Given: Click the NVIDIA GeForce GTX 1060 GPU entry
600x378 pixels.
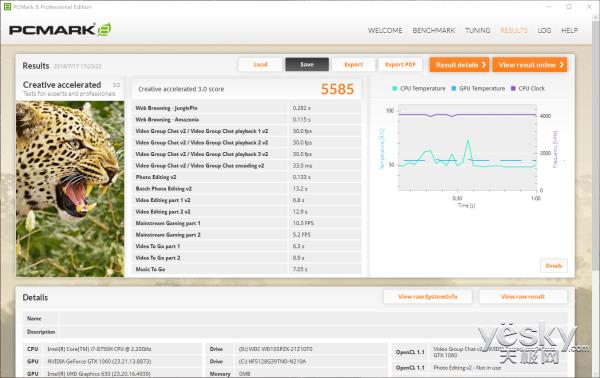Looking at the screenshot, I should pos(99,361).
